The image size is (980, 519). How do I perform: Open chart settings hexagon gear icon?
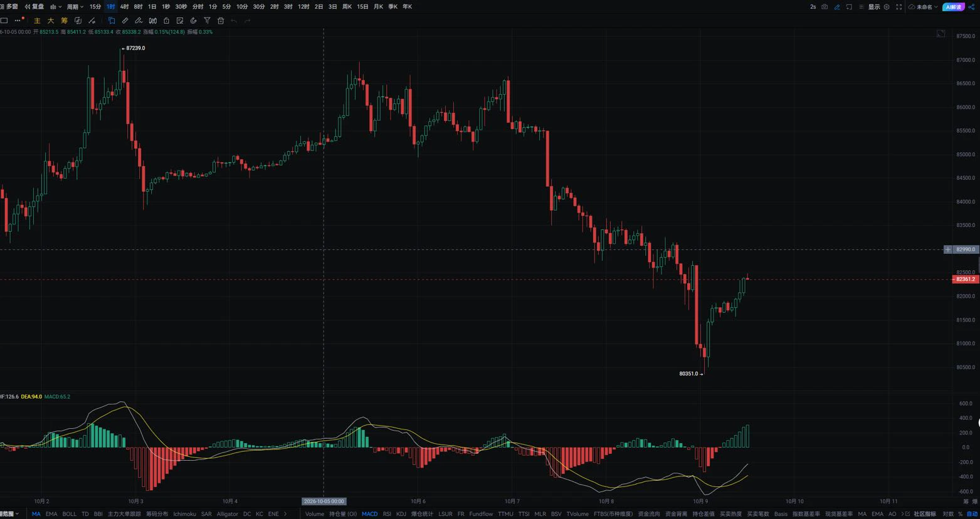pyautogui.click(x=887, y=6)
